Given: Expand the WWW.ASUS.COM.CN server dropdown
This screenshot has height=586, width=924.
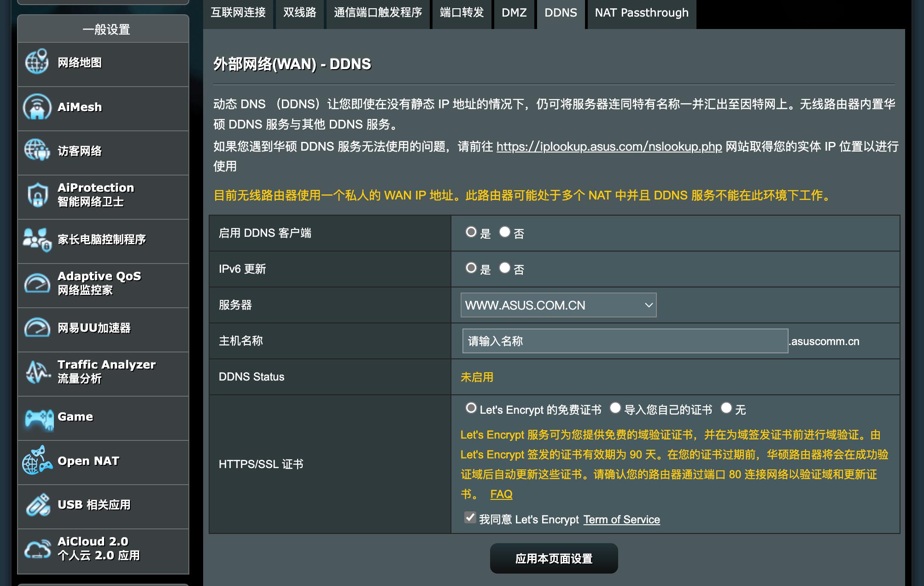Looking at the screenshot, I should (558, 305).
